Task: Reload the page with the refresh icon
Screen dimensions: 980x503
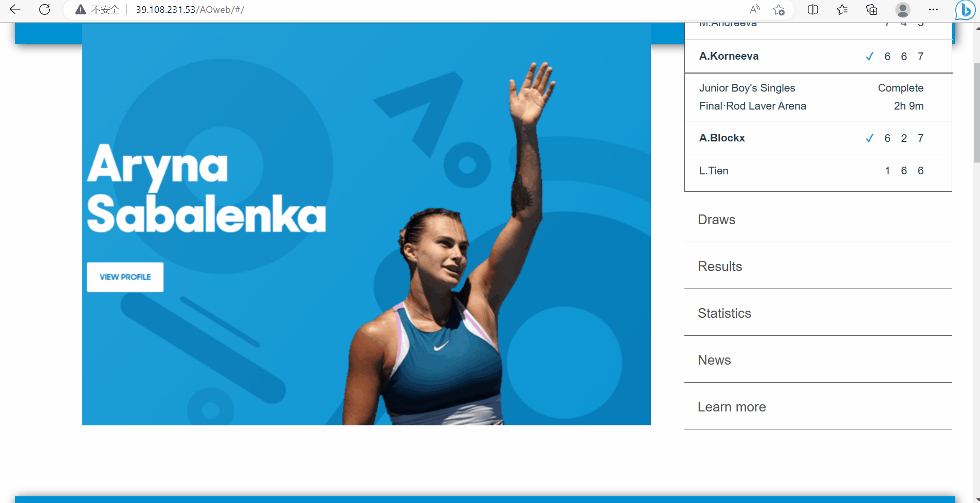Action: click(45, 9)
